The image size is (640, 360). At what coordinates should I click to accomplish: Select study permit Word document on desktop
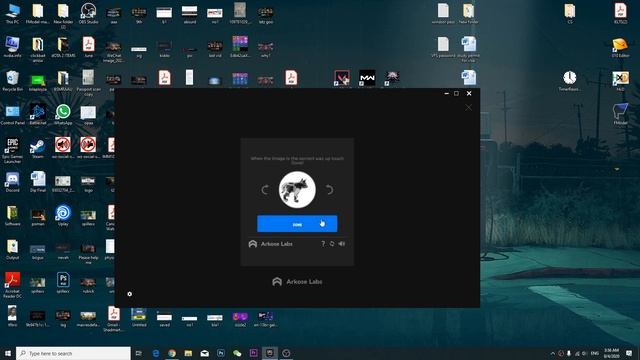coord(469,49)
